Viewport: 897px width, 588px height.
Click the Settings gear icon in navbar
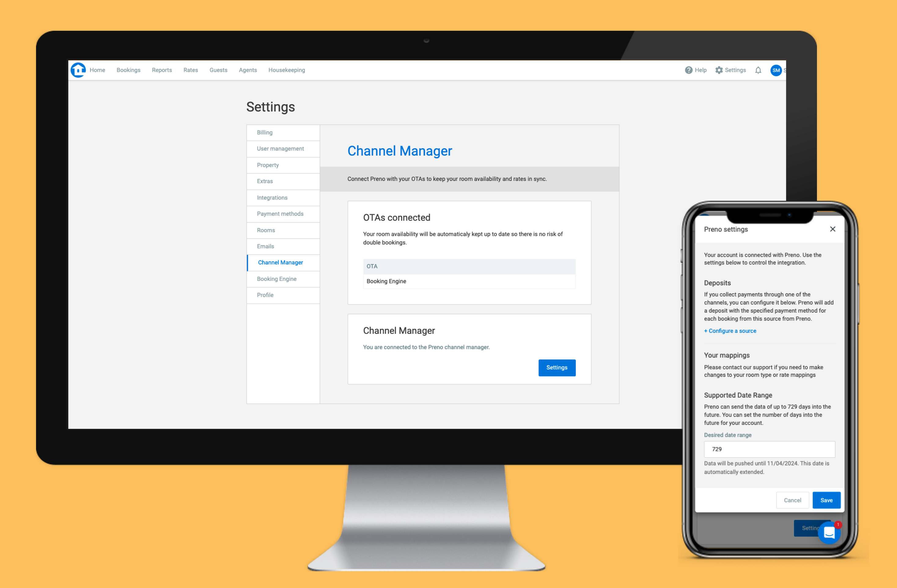[x=720, y=70]
